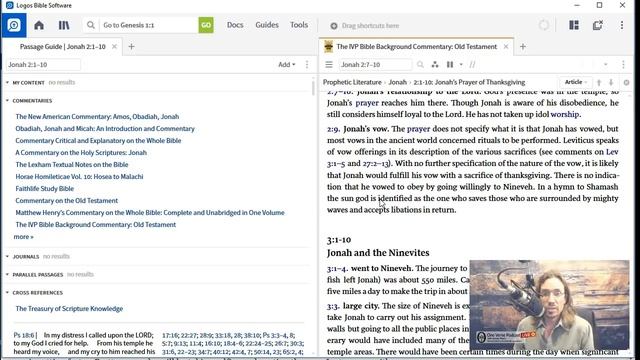Click the close all panels icon
Screen dimensions: 640x360
(x=598, y=25)
